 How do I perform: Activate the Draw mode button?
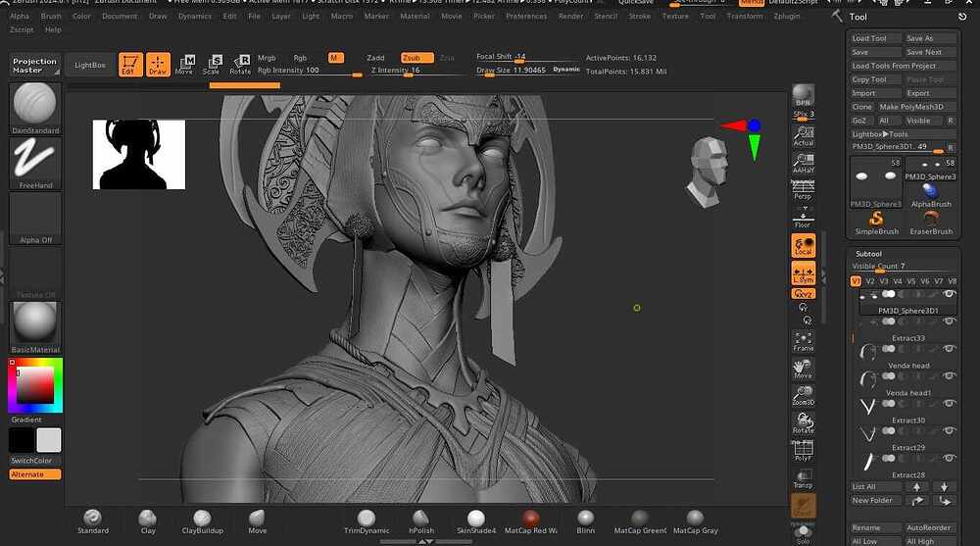158,65
